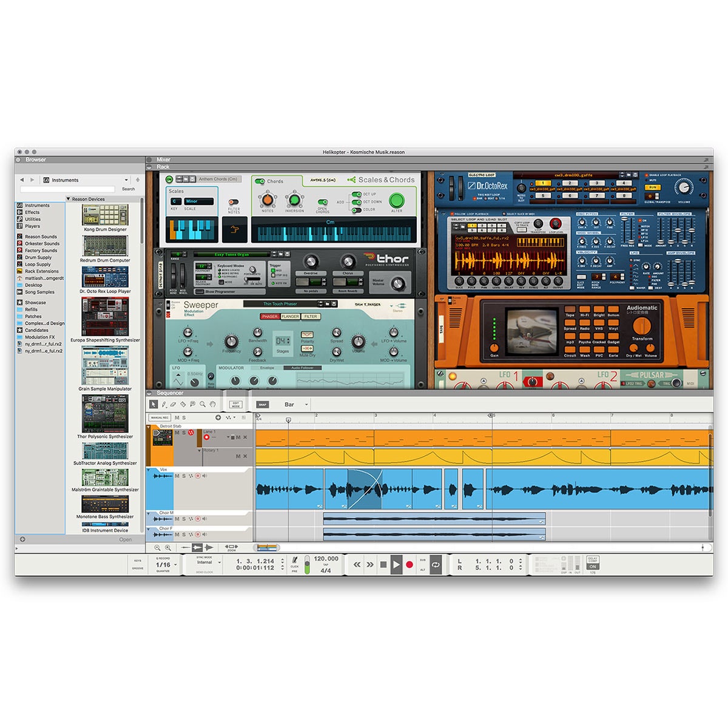Select Europa Shapeshifting Synthesizer thumbnail
728x728 pixels.
pos(105,317)
